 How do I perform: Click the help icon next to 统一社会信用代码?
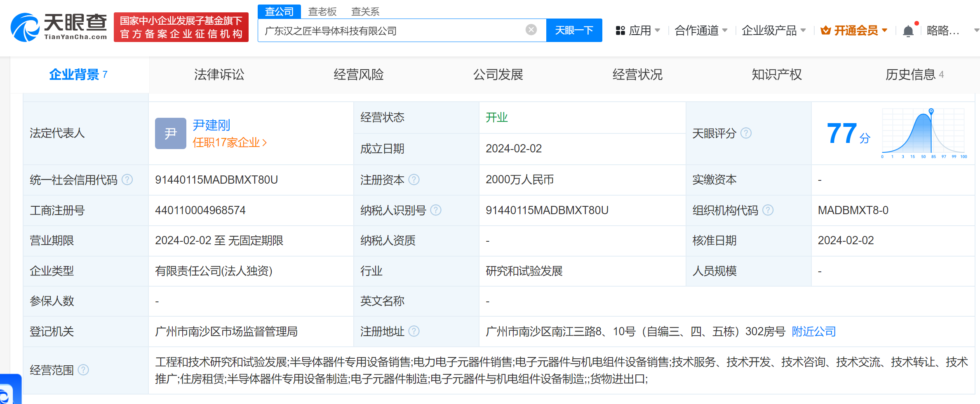[127, 180]
